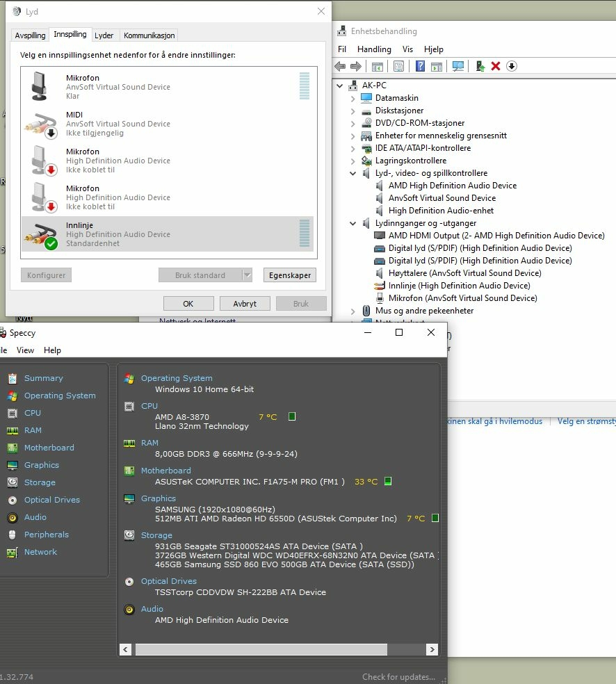The height and width of the screenshot is (684, 616).
Task: Collapse Lyd-, video- og spillkontrollere node
Action: (353, 174)
